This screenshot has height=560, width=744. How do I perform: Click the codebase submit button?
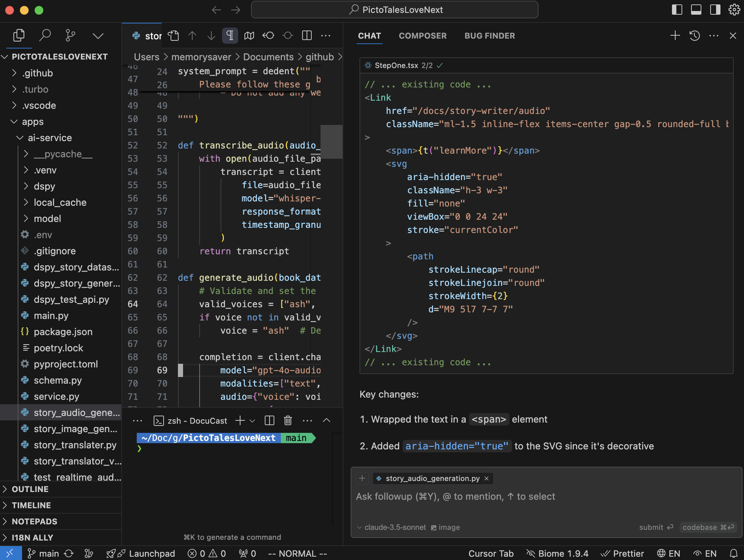pyautogui.click(x=708, y=527)
